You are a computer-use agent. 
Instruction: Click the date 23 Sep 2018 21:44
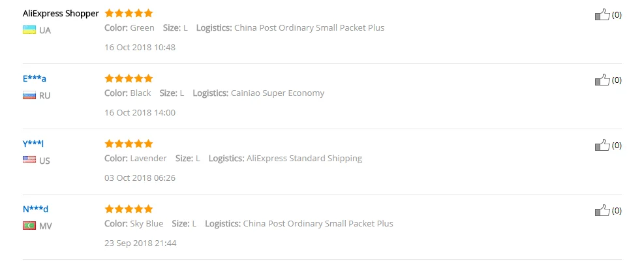pyautogui.click(x=140, y=243)
